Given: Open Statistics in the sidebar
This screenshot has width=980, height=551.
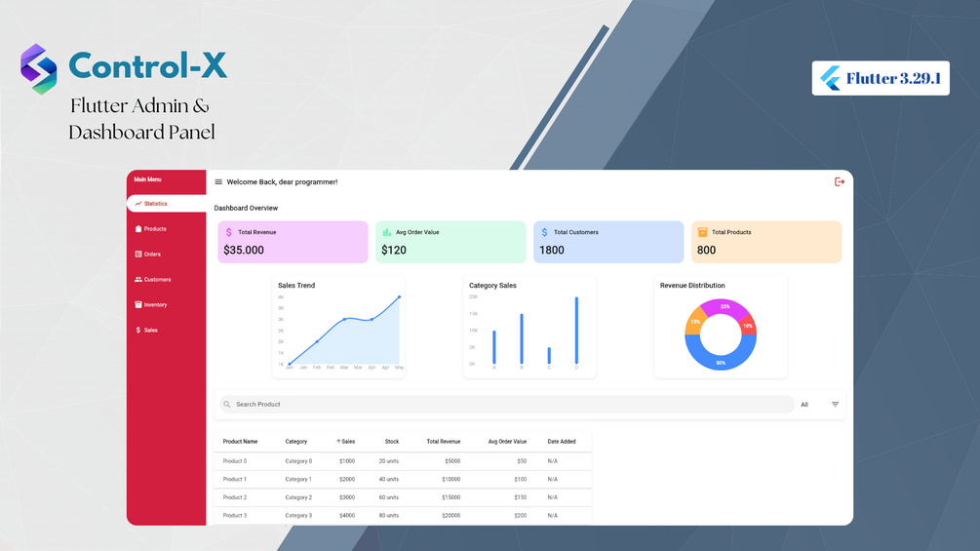Looking at the screenshot, I should tap(166, 204).
